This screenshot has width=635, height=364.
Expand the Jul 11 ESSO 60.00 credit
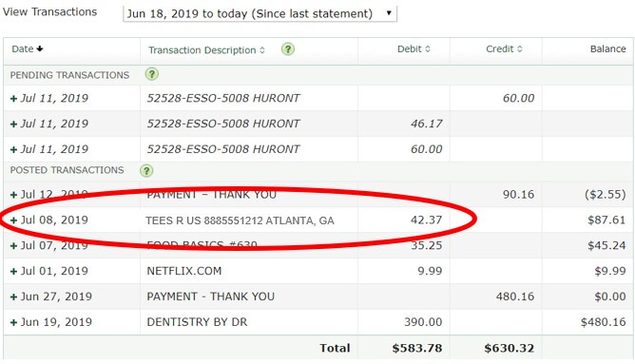[13, 99]
